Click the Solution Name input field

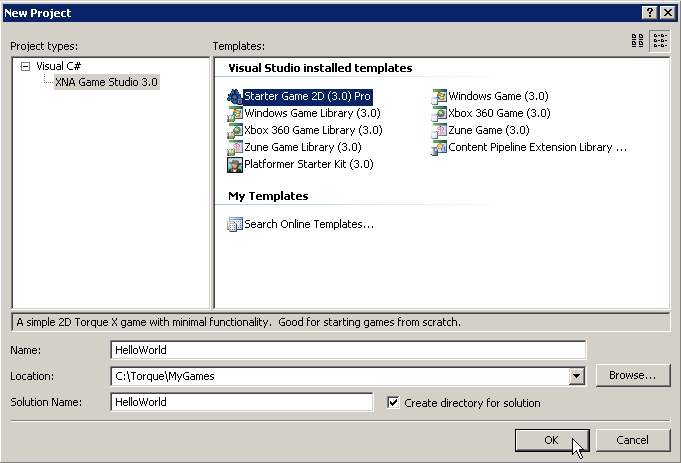tap(241, 402)
